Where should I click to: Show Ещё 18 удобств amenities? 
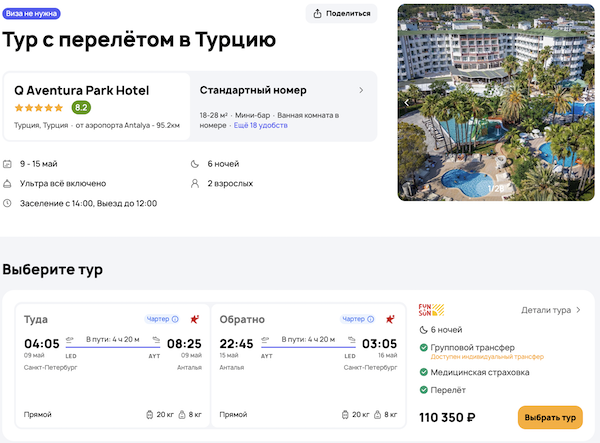(261, 126)
